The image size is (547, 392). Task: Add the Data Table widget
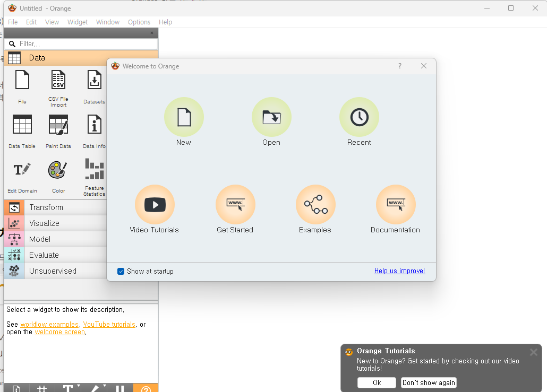[22, 131]
